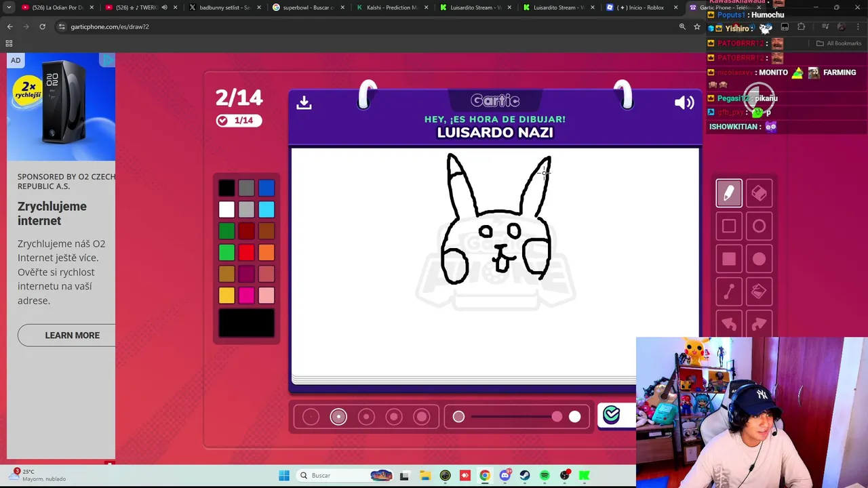Open the current color preview box
Viewport: 868px width, 488px height.
click(247, 323)
